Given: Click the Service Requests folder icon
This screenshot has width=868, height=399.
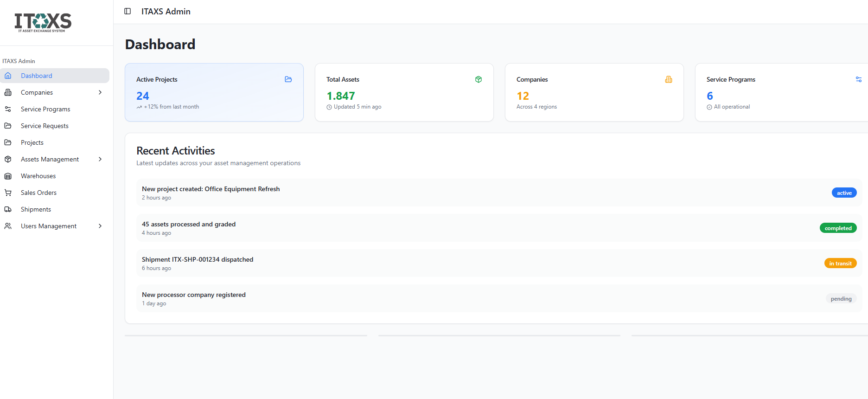Looking at the screenshot, I should tap(8, 126).
